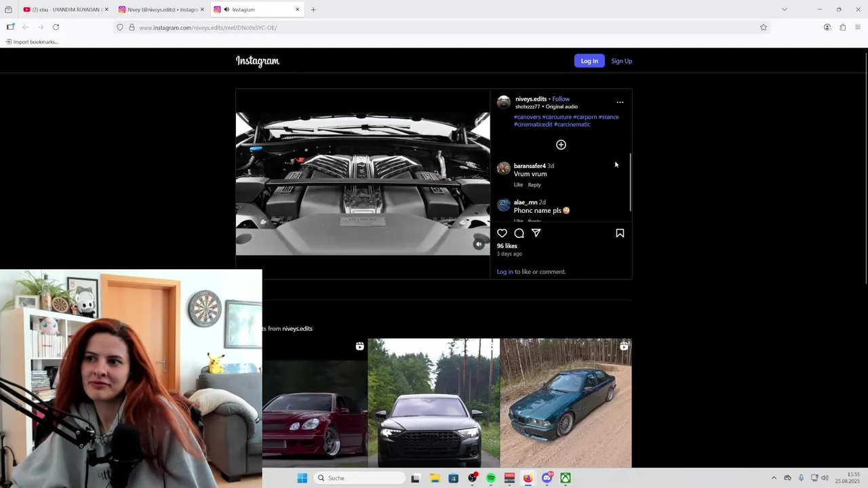Open the Windows Start menu
868x488 pixels.
(302, 478)
